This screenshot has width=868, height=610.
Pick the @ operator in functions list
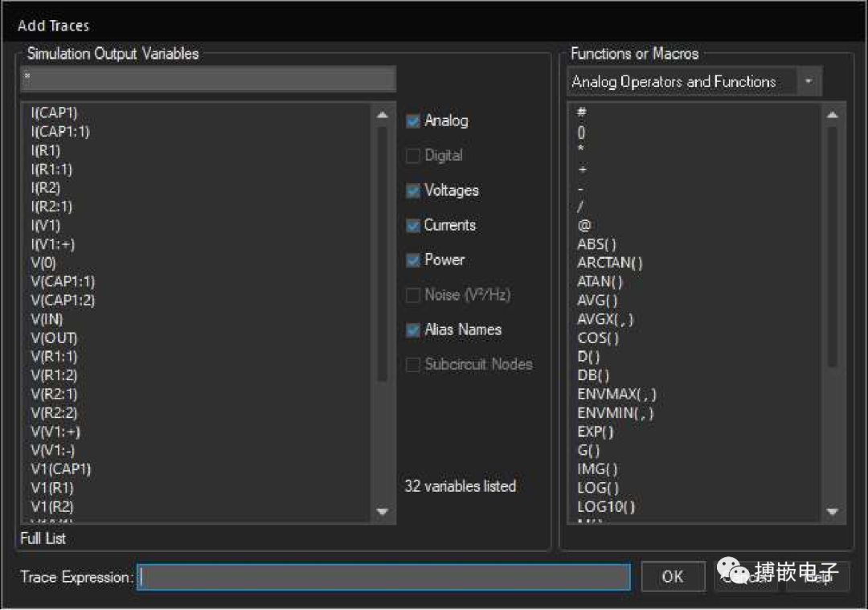tap(584, 226)
